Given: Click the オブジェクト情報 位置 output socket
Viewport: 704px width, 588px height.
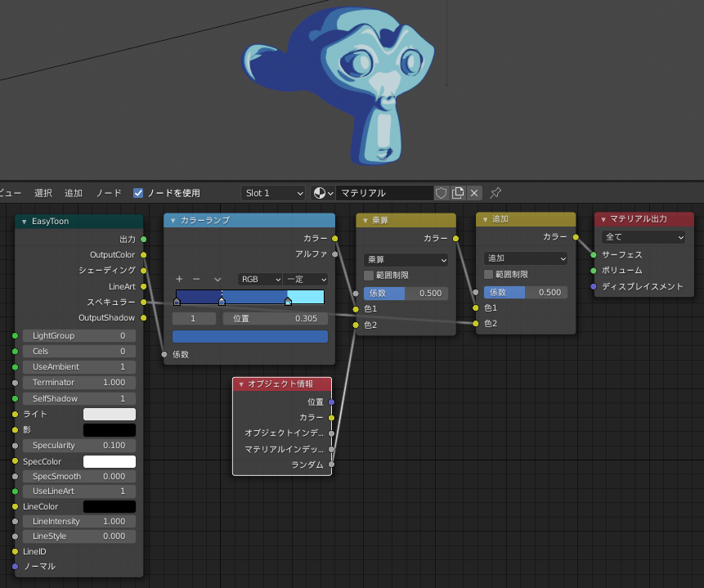Looking at the screenshot, I should (x=331, y=402).
